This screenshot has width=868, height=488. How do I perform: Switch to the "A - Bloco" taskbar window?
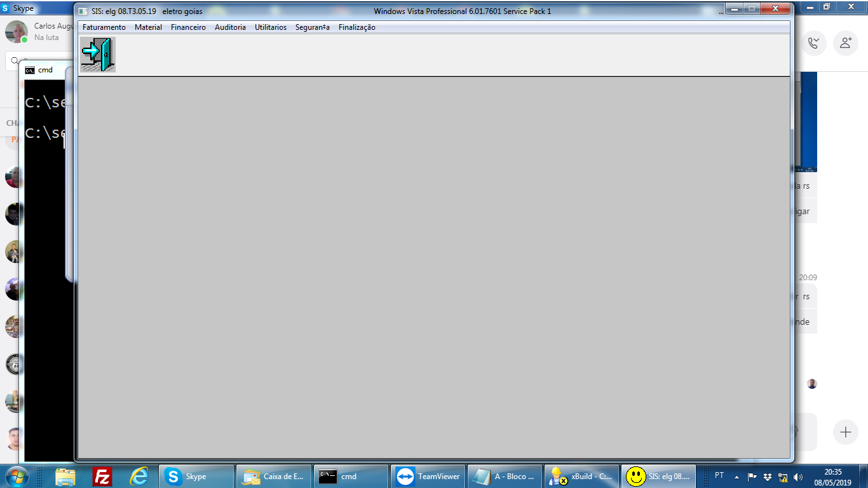click(505, 476)
